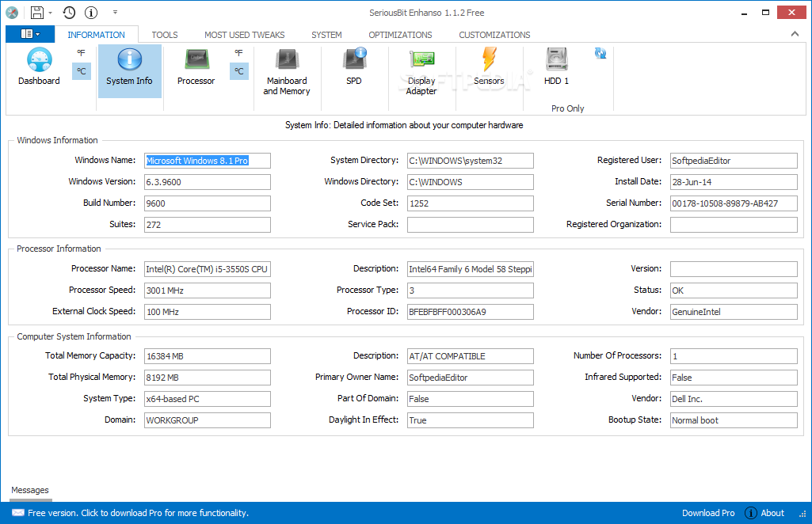
Task: Click the Download Pro link
Action: click(x=708, y=513)
